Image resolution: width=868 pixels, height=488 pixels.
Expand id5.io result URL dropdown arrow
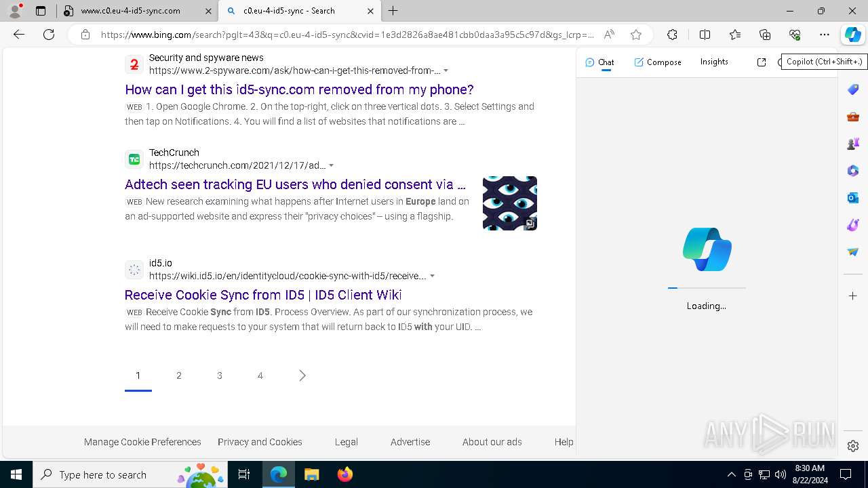tap(432, 276)
